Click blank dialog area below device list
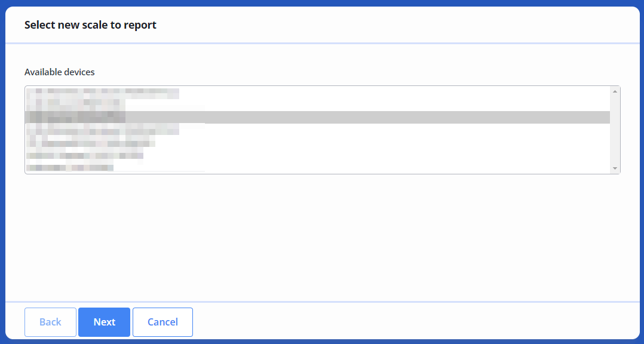The width and height of the screenshot is (644, 344). click(x=323, y=239)
